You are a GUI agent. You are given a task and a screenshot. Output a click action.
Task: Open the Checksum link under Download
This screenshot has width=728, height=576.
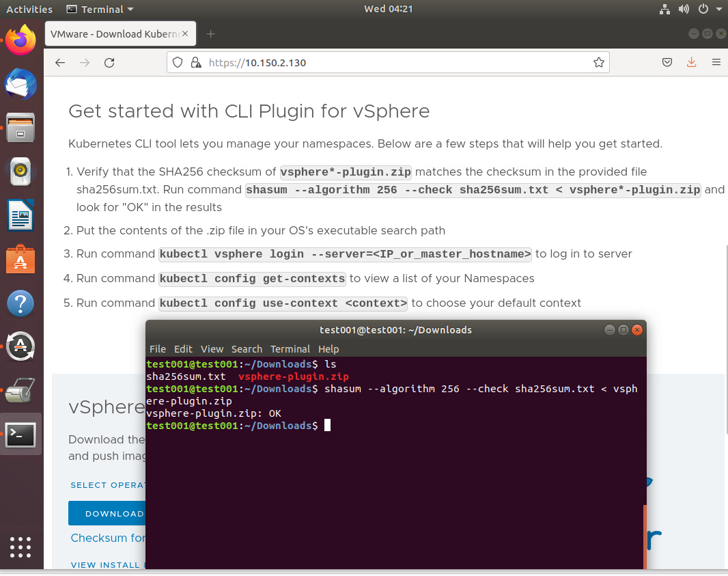pos(108,538)
